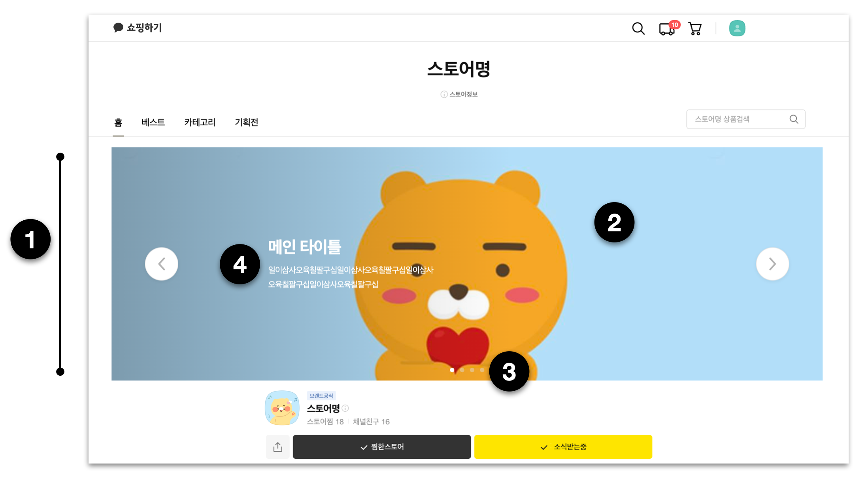Click magnifier inside store product search box
The image size is (868, 492).
click(x=794, y=119)
